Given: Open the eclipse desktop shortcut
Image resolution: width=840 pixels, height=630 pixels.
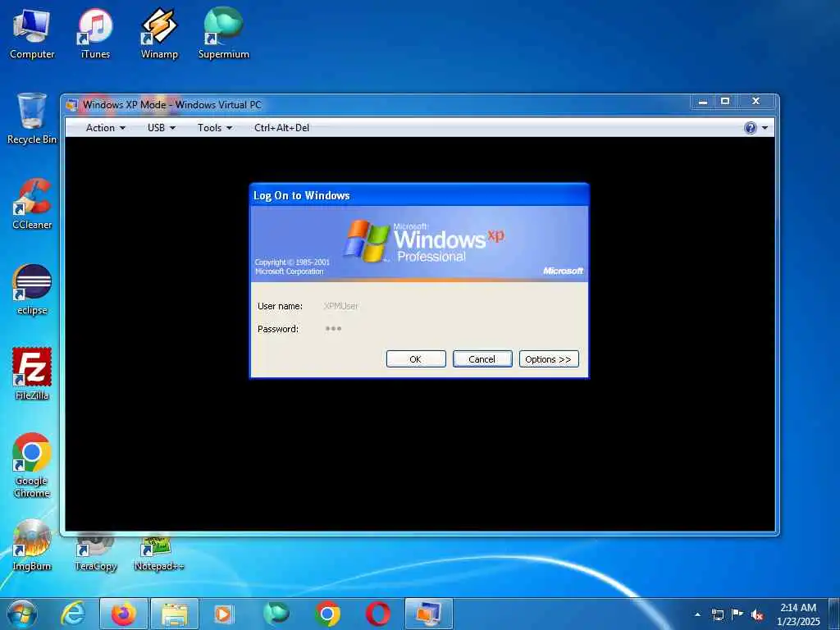Looking at the screenshot, I should pyautogui.click(x=32, y=290).
